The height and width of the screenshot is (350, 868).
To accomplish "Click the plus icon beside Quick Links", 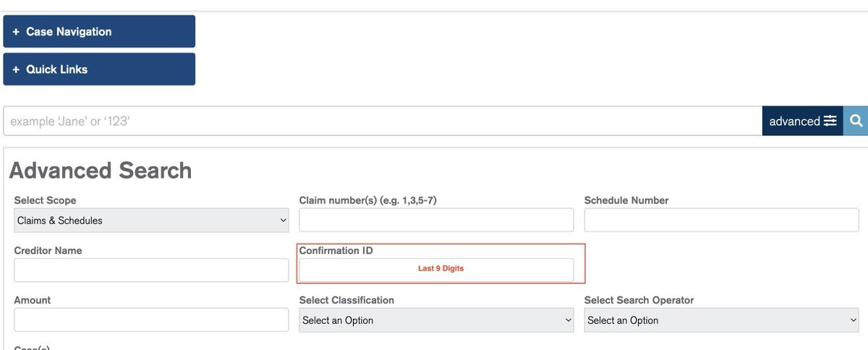I will coord(16,69).
